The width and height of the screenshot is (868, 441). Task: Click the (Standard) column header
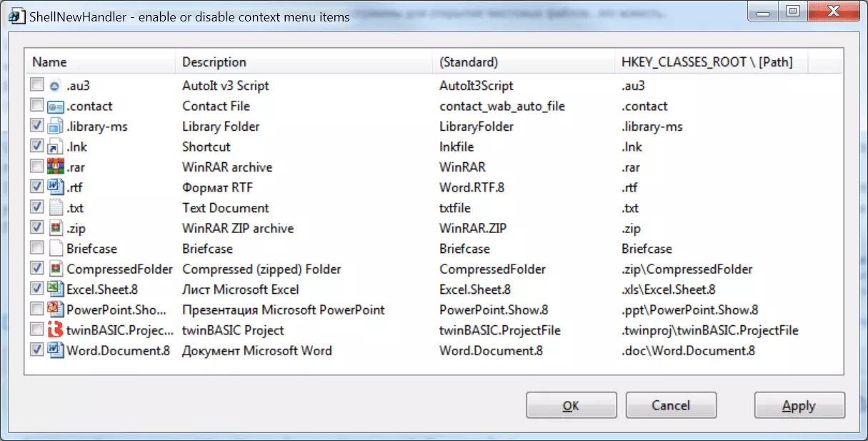524,62
